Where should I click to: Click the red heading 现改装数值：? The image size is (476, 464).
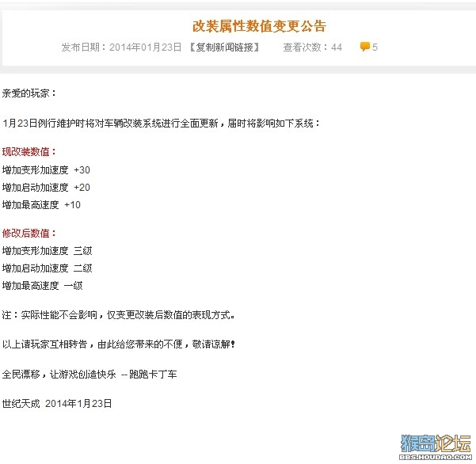(29, 152)
